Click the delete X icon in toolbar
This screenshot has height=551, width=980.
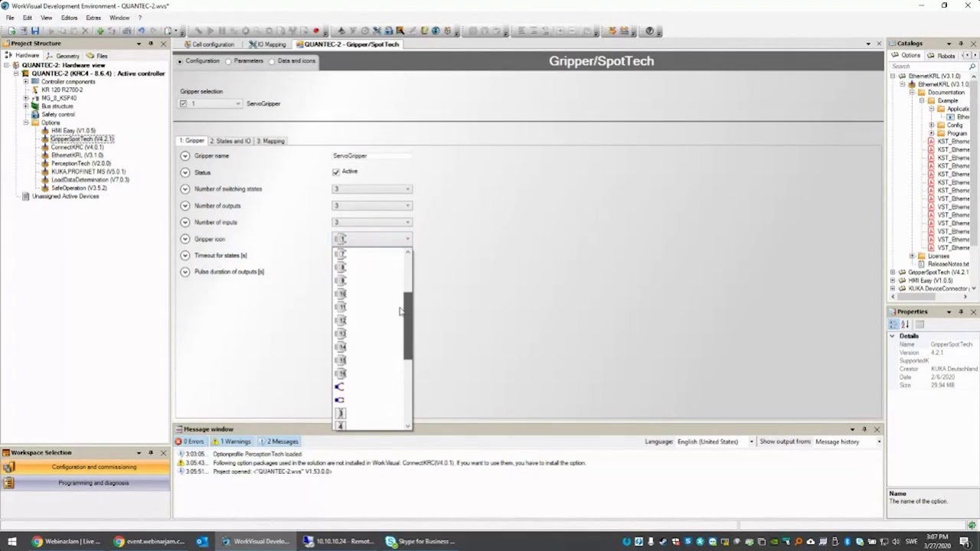tap(85, 31)
